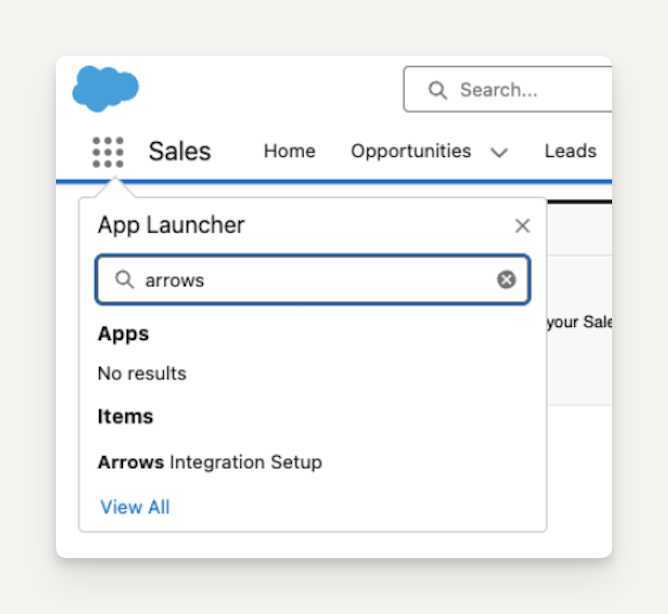Click into the App Launcher search box
The height and width of the screenshot is (614, 668).
310,280
